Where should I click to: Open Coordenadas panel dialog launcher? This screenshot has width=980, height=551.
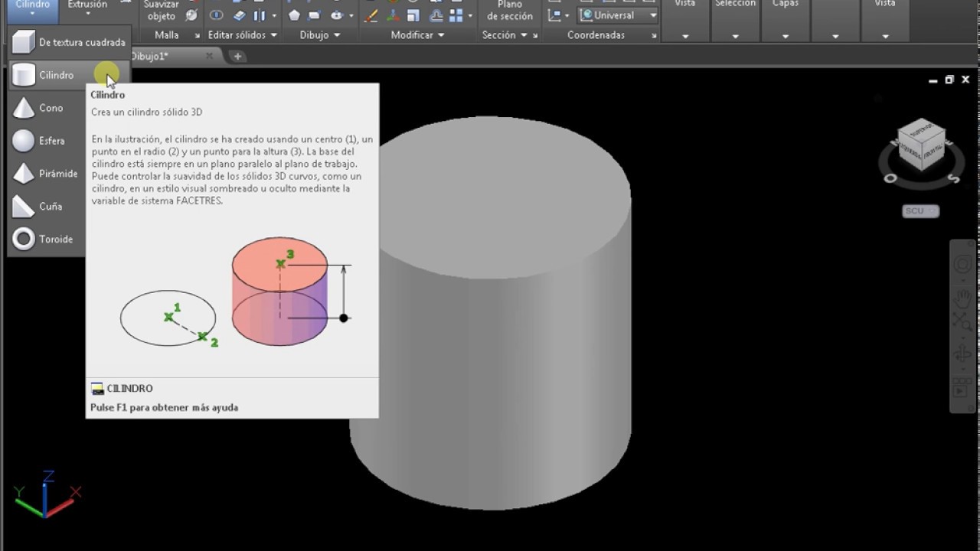pyautogui.click(x=654, y=36)
